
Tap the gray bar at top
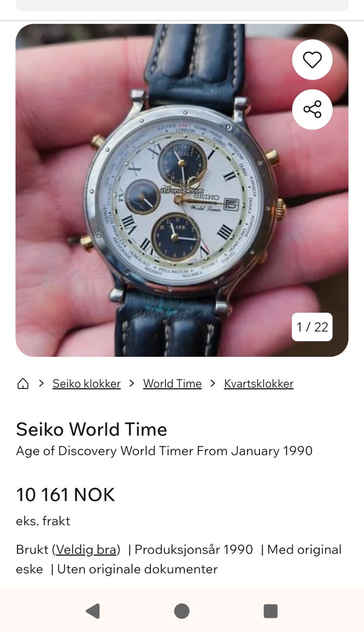coord(182,5)
